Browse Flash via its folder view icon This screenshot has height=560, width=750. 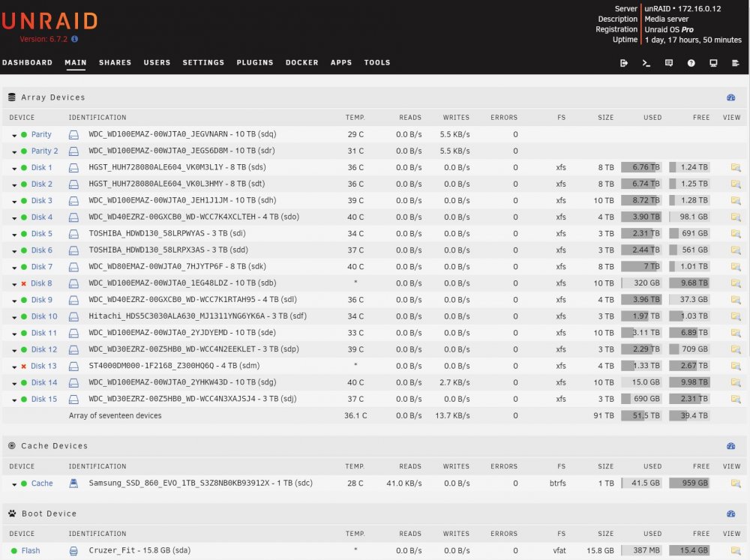click(x=736, y=551)
